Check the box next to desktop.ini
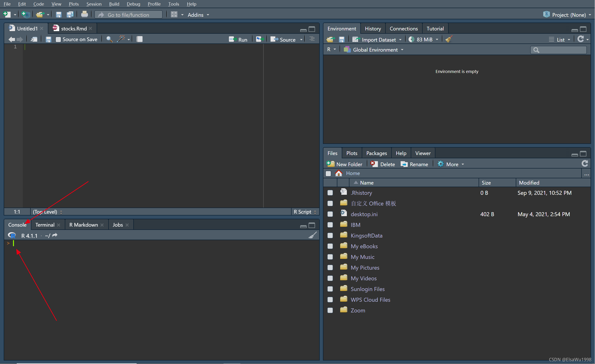 pos(330,214)
